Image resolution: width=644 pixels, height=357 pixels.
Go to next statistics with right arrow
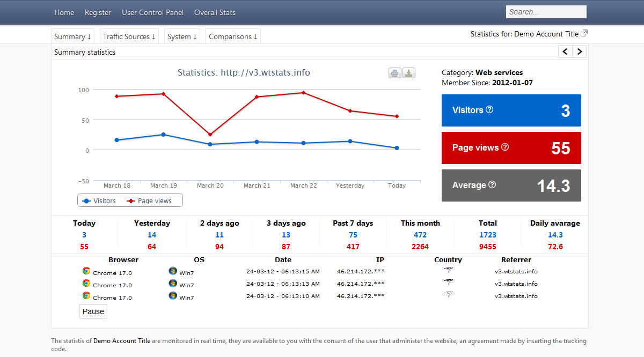pyautogui.click(x=579, y=51)
